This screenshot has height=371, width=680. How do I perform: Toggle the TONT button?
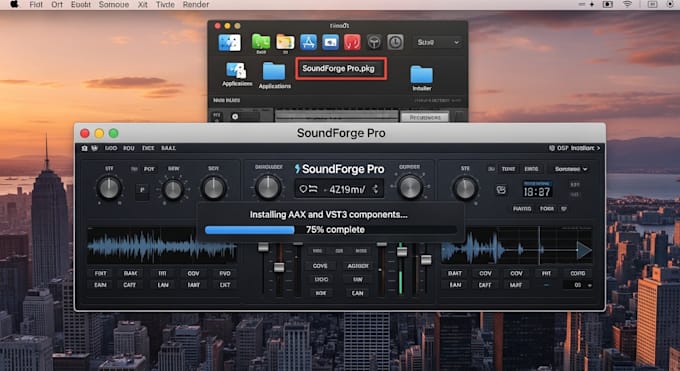508,169
